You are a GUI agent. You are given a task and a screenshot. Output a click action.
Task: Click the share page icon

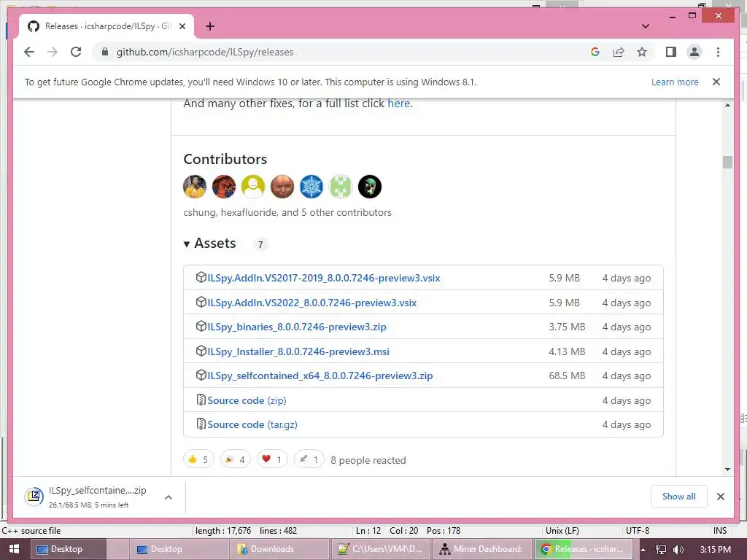point(619,52)
